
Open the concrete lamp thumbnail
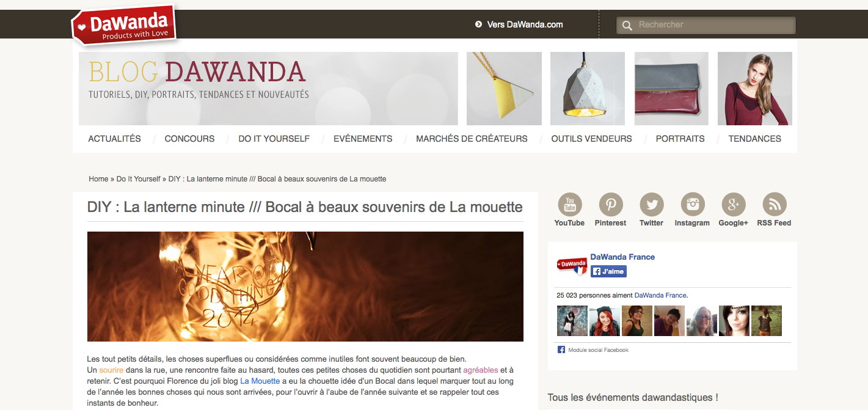[588, 89]
